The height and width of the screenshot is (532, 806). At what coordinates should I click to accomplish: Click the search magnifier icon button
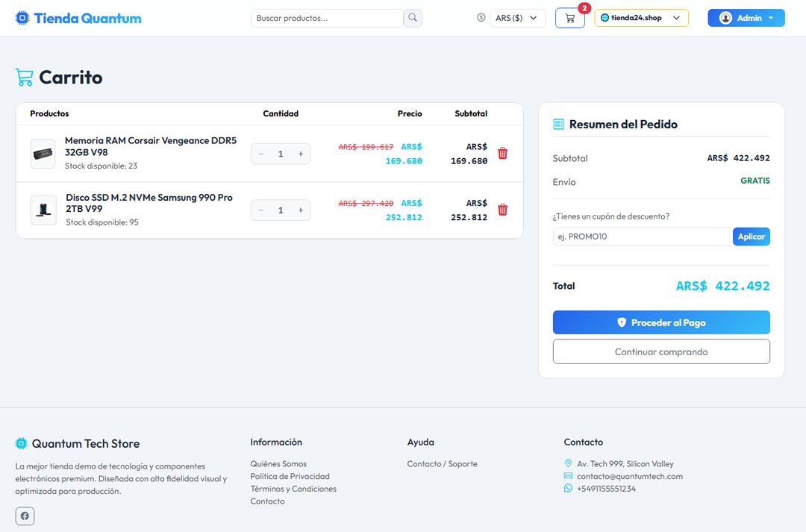click(413, 18)
